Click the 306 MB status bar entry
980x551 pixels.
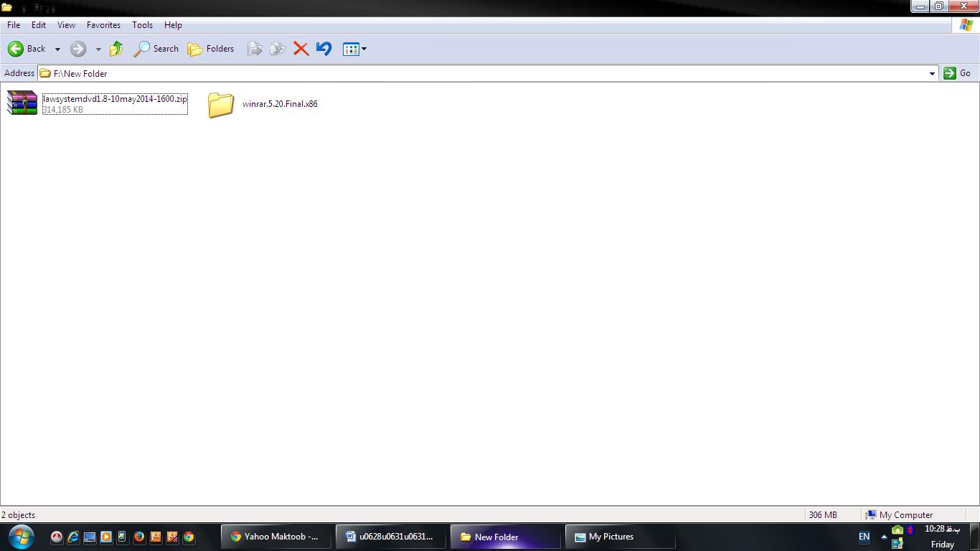823,515
